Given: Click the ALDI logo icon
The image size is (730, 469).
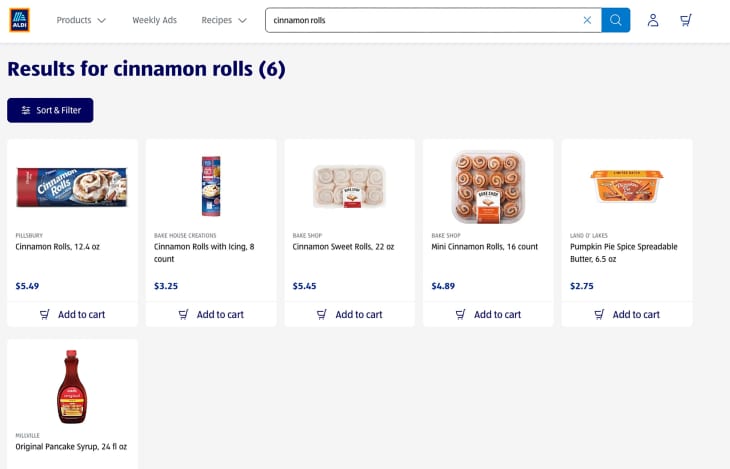Looking at the screenshot, I should point(19,20).
